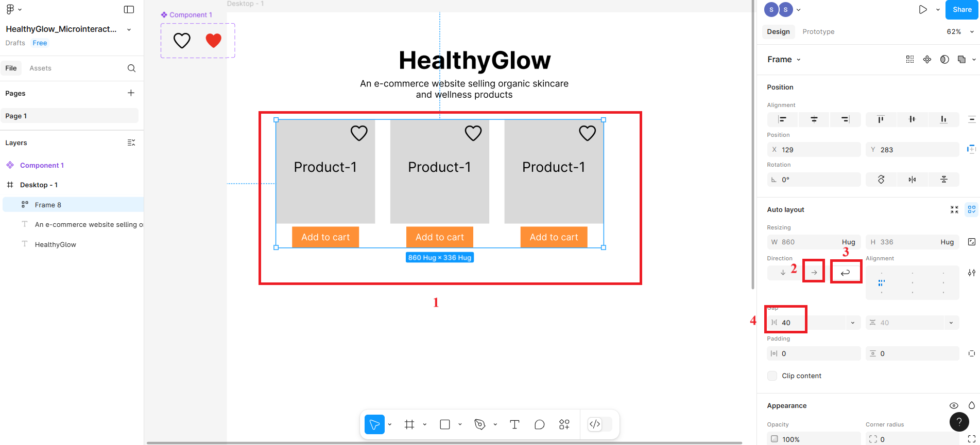
Task: Open the Actions tool in toolbar
Action: point(564,424)
